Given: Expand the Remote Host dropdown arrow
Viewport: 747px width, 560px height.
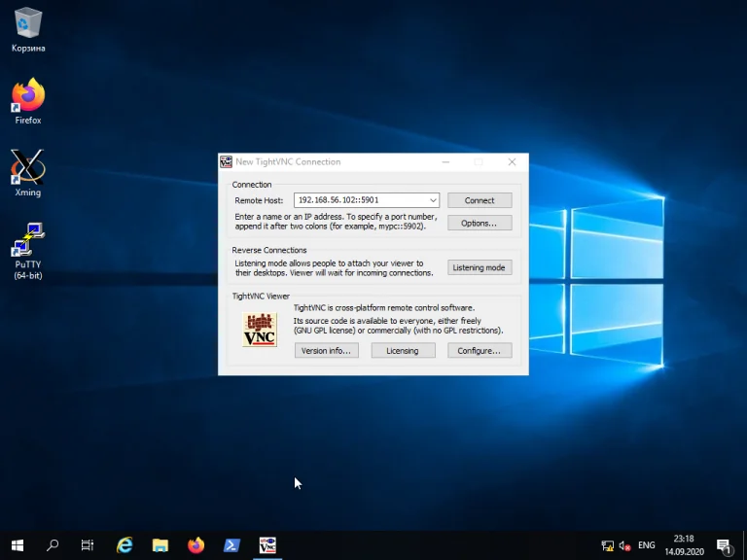Looking at the screenshot, I should (x=432, y=200).
